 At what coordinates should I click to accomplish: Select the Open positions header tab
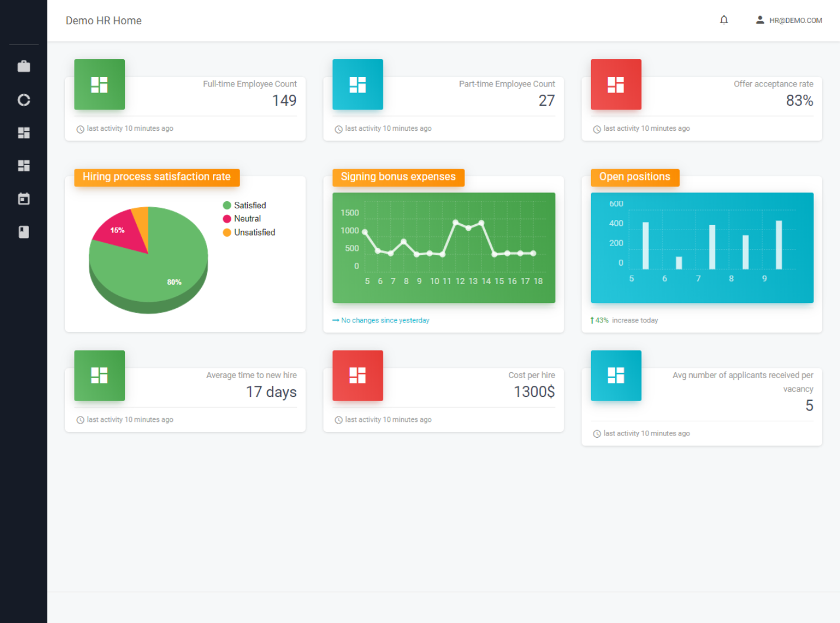click(635, 177)
